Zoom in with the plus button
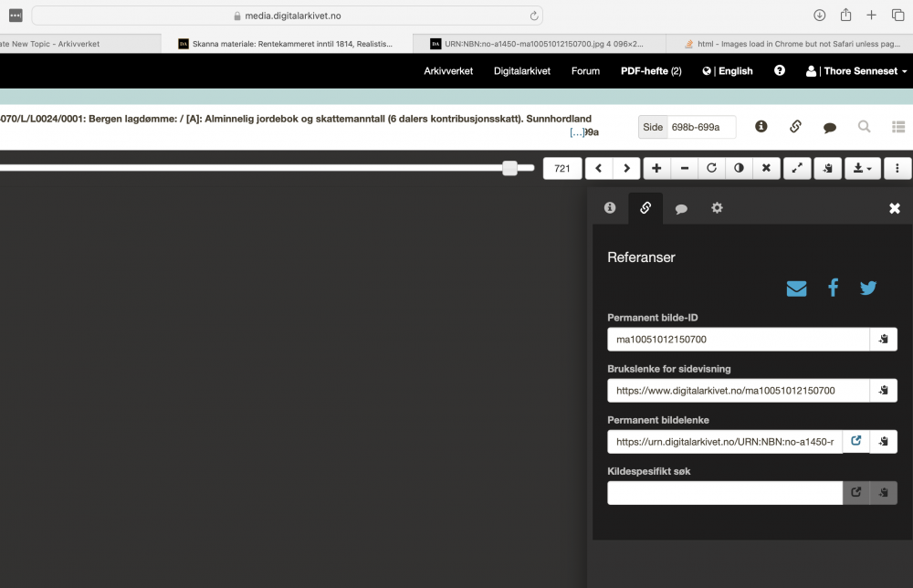This screenshot has width=913, height=588. pos(656,168)
